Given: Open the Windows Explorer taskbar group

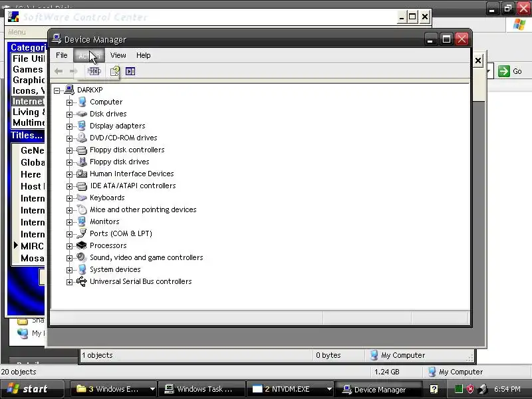Looking at the screenshot, I should tap(113, 389).
